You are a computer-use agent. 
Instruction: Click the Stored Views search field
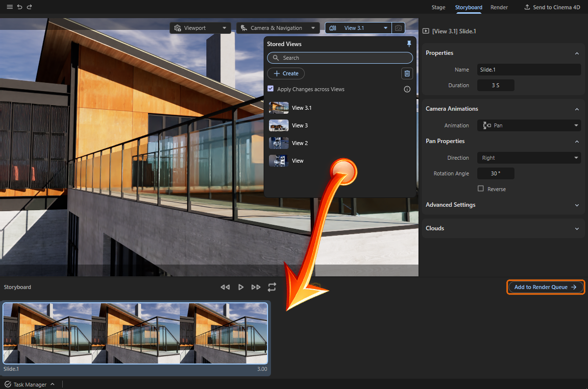point(340,58)
